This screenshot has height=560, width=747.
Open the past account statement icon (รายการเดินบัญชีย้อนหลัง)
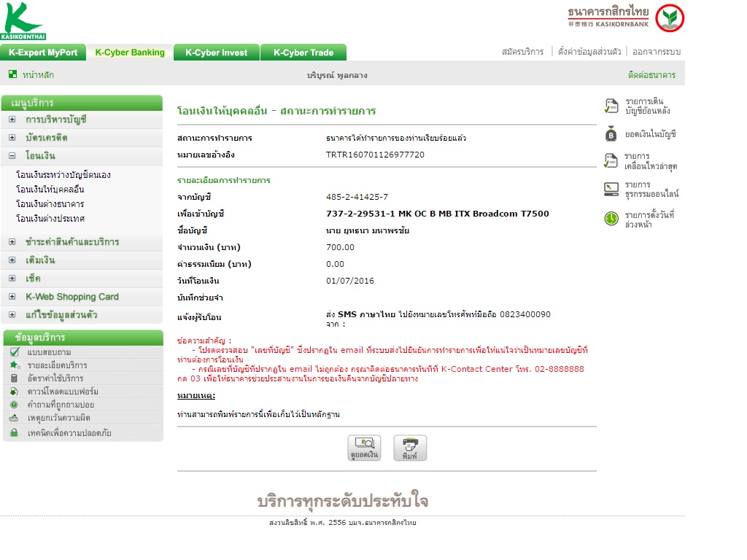(611, 106)
